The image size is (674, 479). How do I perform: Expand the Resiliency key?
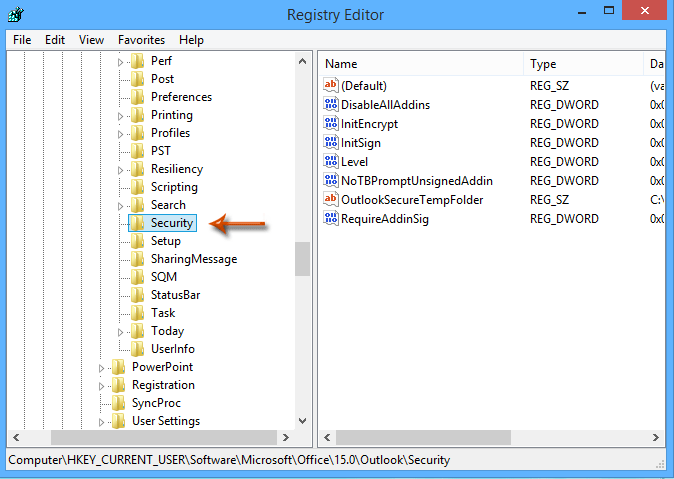click(121, 170)
